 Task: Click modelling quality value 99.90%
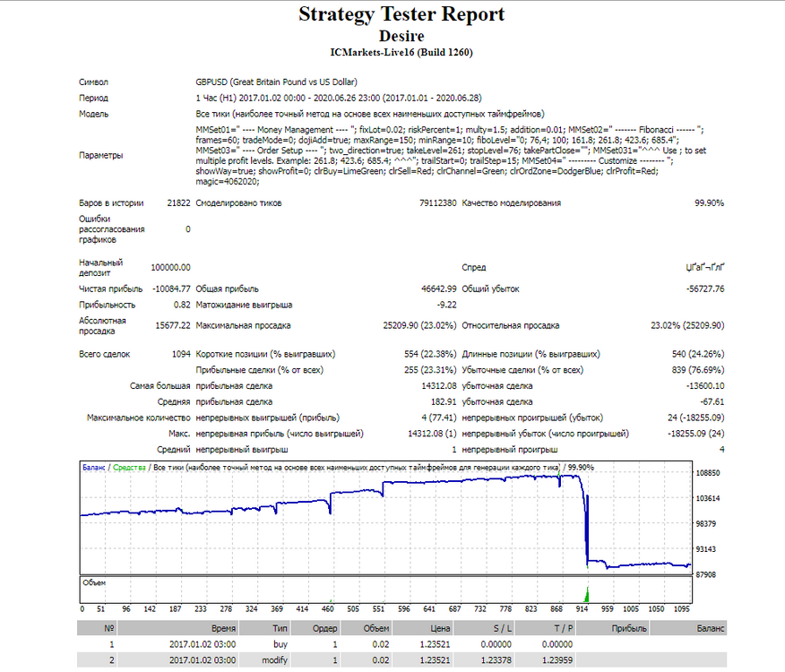click(x=709, y=203)
